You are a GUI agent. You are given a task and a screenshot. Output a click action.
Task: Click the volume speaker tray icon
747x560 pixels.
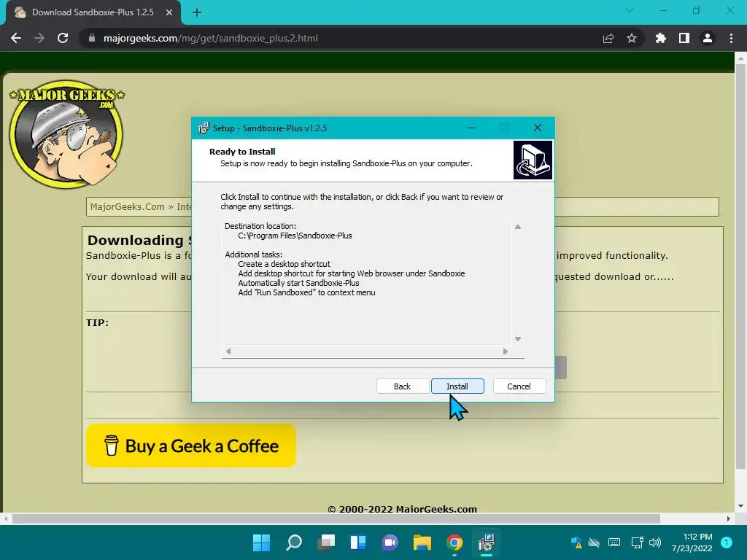pyautogui.click(x=655, y=542)
